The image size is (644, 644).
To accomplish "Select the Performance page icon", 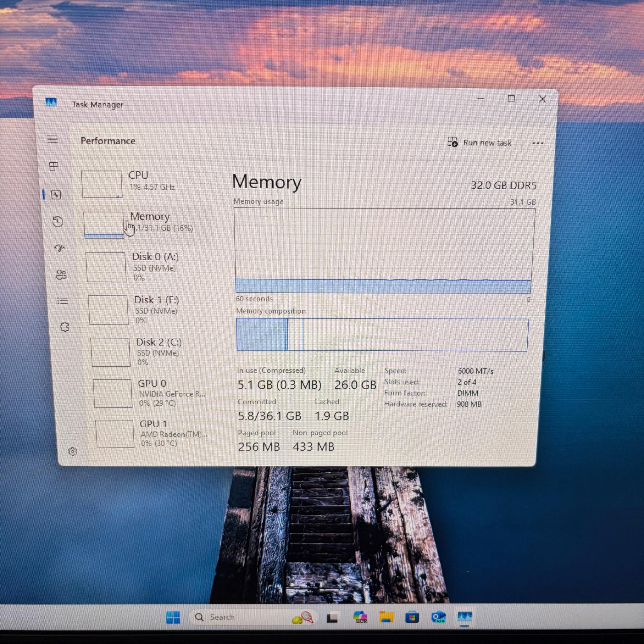I will pyautogui.click(x=56, y=194).
